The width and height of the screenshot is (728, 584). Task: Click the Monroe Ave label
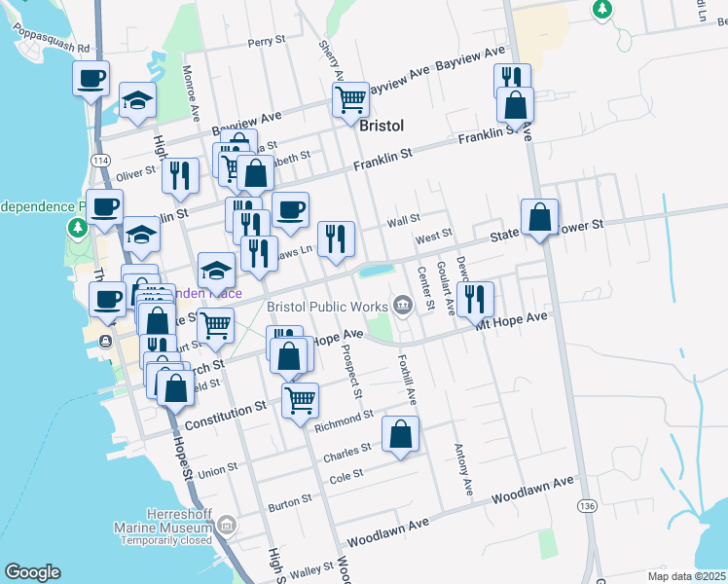point(191,93)
